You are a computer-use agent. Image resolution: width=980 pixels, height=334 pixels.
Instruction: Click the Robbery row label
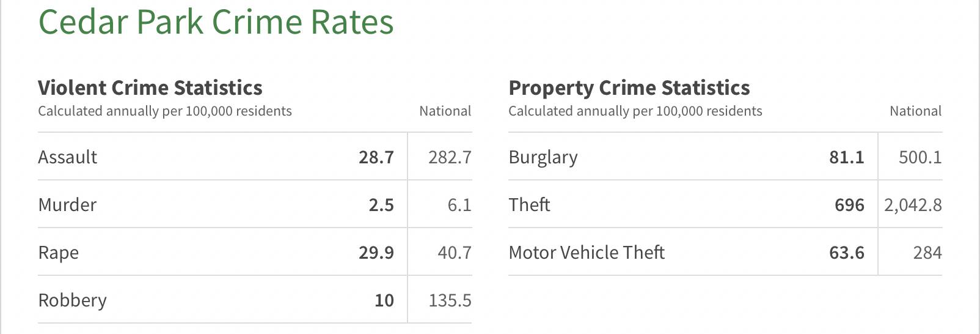[x=72, y=300]
